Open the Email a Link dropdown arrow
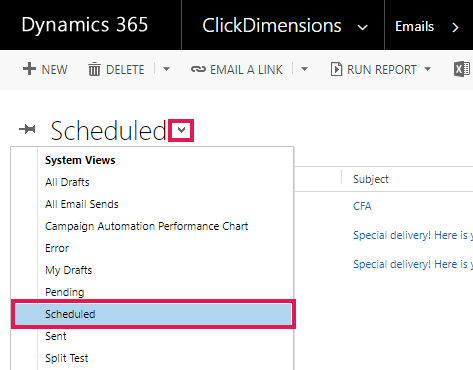 click(304, 69)
